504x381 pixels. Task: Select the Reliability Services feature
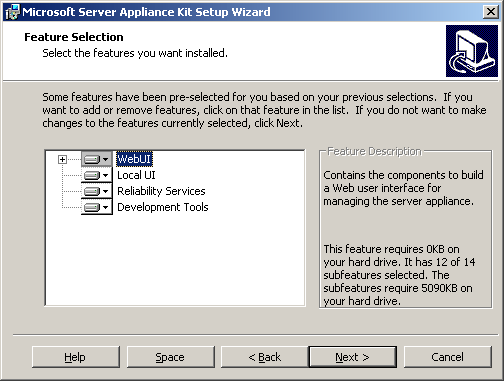click(x=161, y=191)
